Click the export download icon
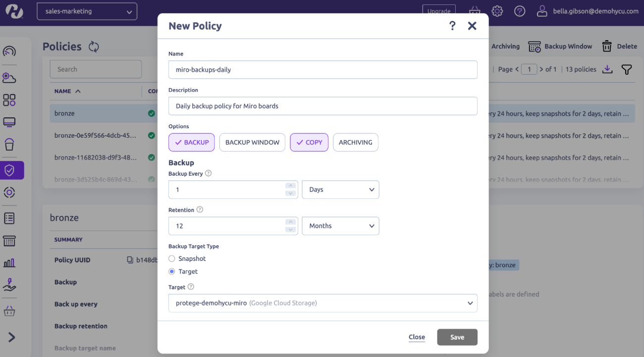The image size is (644, 357). (607, 69)
